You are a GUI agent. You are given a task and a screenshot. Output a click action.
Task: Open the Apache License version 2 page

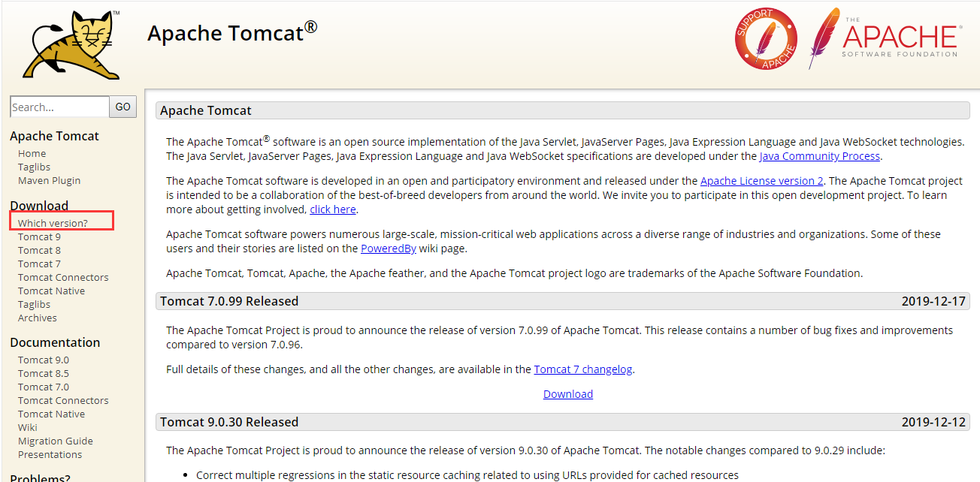pyautogui.click(x=761, y=180)
